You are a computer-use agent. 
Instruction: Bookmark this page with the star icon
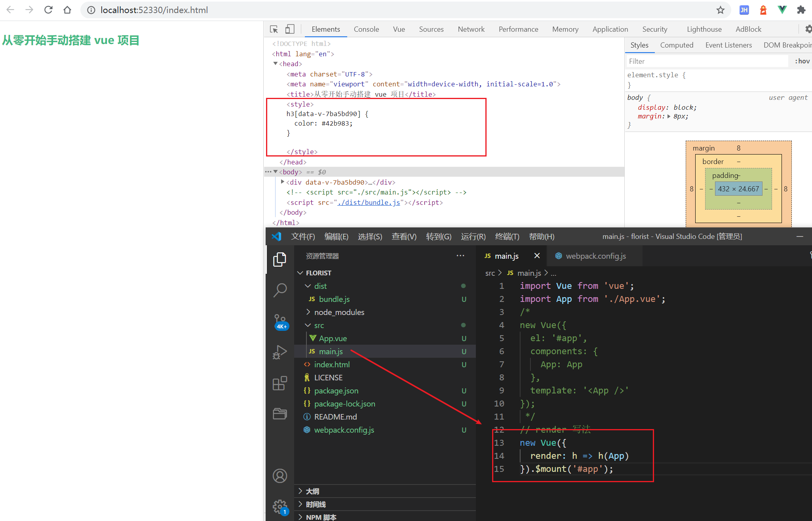point(721,10)
